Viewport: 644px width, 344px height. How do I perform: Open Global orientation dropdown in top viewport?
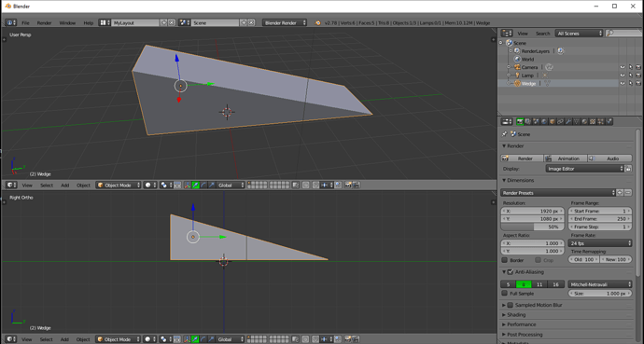coord(231,186)
